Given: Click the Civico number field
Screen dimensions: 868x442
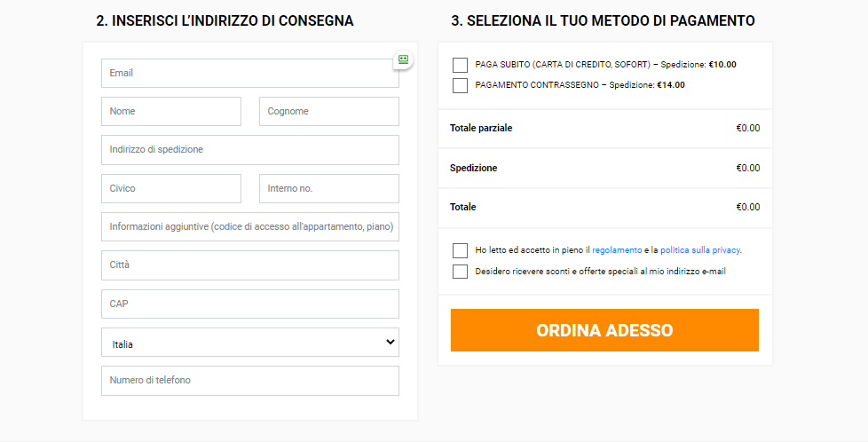Looking at the screenshot, I should 170,188.
